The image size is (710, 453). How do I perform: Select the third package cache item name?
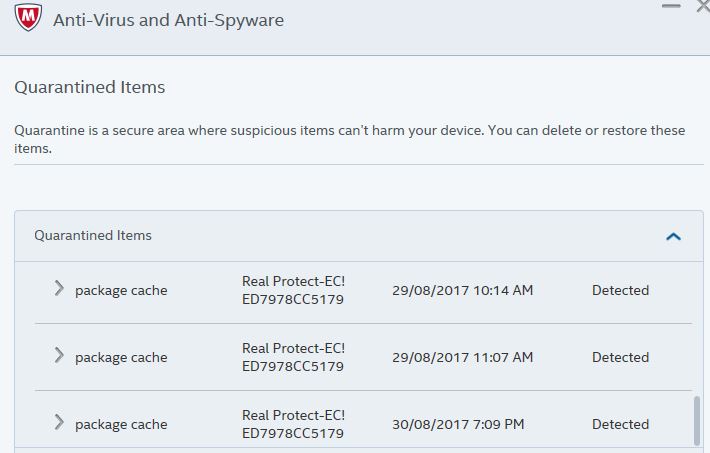[121, 425]
